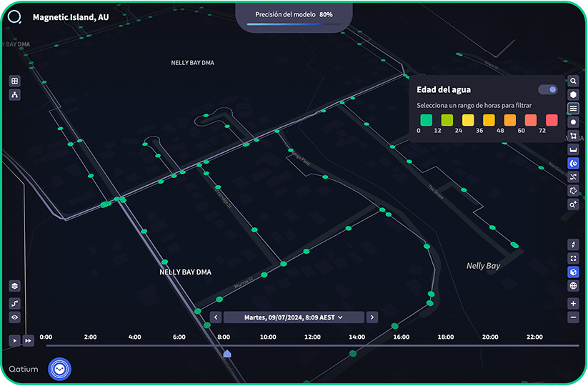Activate the fullscreen expand icon
588x386 pixels.
tap(573, 258)
